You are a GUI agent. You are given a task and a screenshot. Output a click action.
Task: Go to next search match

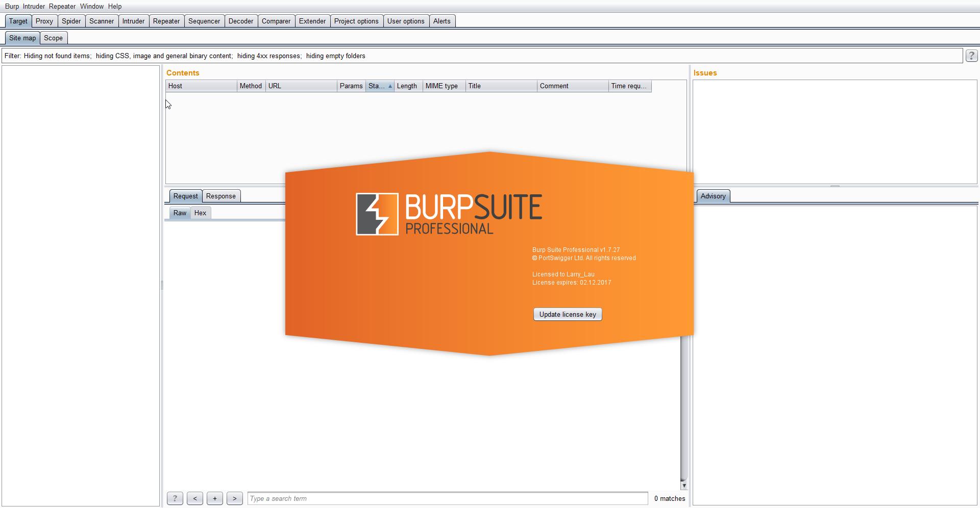tap(234, 499)
